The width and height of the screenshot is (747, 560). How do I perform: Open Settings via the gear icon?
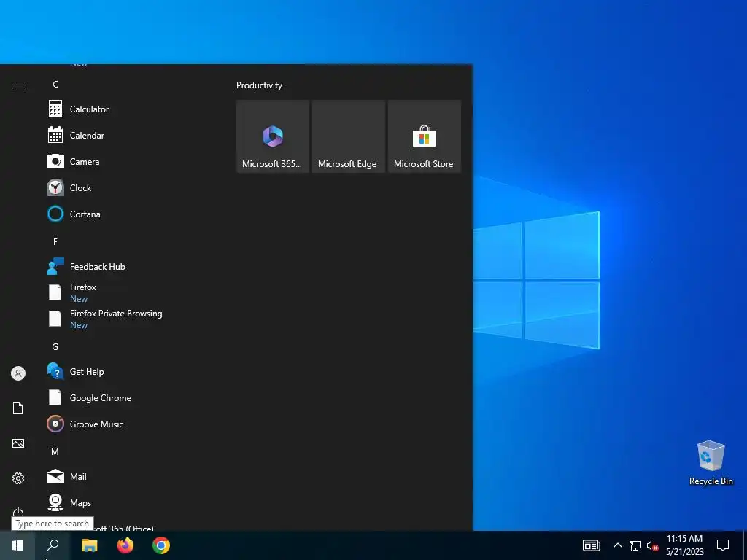(x=18, y=478)
